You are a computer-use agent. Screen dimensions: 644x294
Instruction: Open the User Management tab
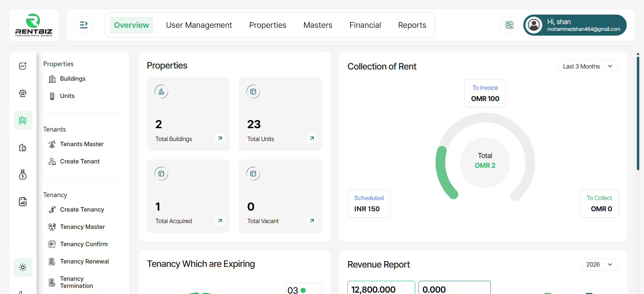[199, 25]
